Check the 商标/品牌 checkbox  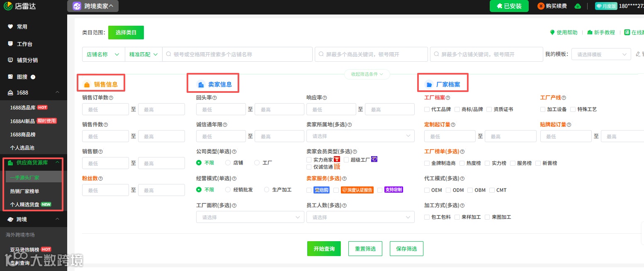(x=457, y=109)
